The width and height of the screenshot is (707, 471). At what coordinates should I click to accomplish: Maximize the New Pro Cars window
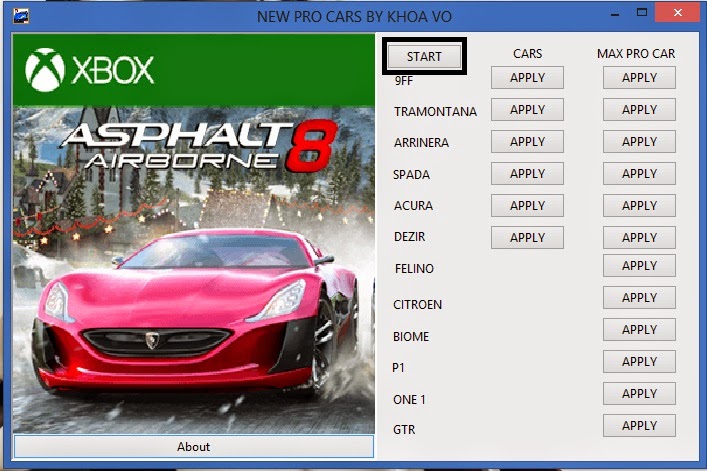tap(642, 13)
